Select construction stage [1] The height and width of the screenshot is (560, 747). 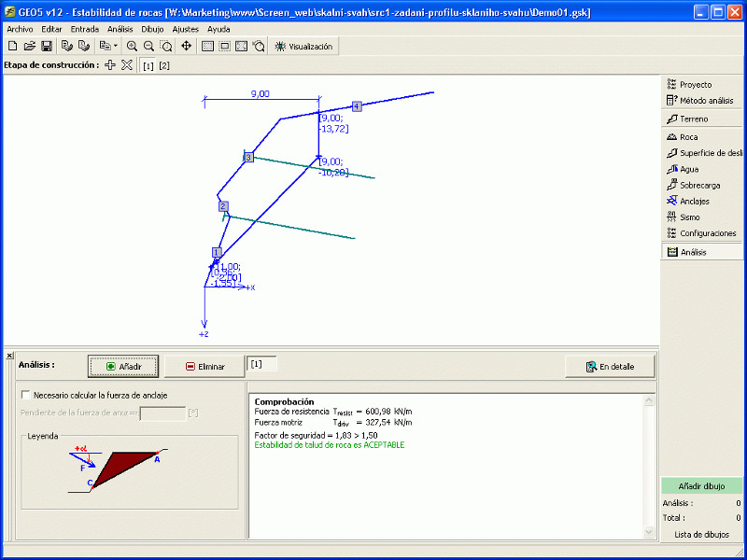pos(148,65)
